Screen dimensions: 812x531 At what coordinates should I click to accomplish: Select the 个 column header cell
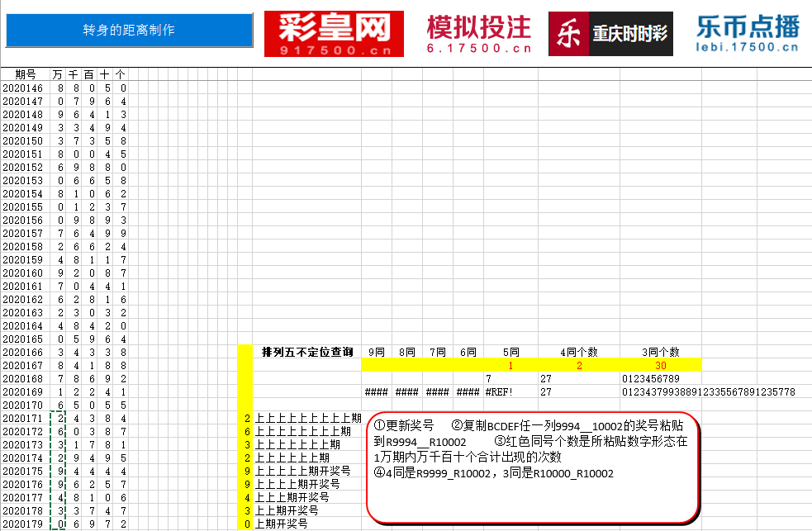tap(120, 74)
